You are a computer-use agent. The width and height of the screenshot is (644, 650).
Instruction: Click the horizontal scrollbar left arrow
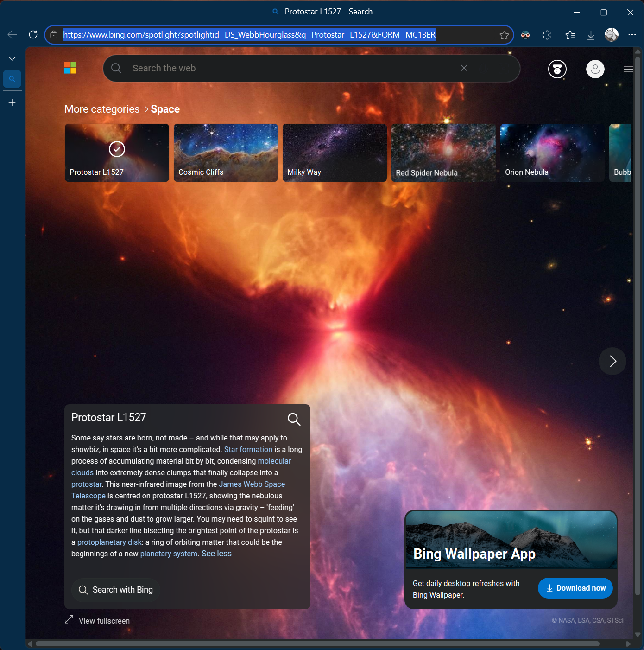point(30,644)
